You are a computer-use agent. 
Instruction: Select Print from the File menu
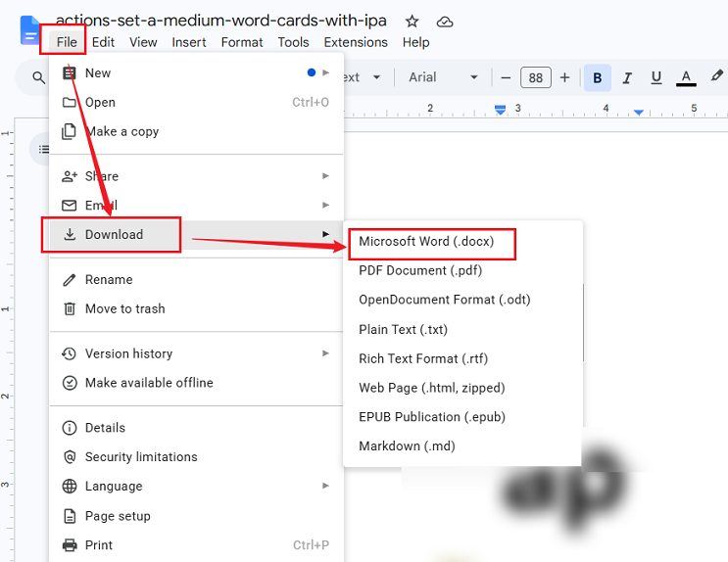tap(196, 544)
